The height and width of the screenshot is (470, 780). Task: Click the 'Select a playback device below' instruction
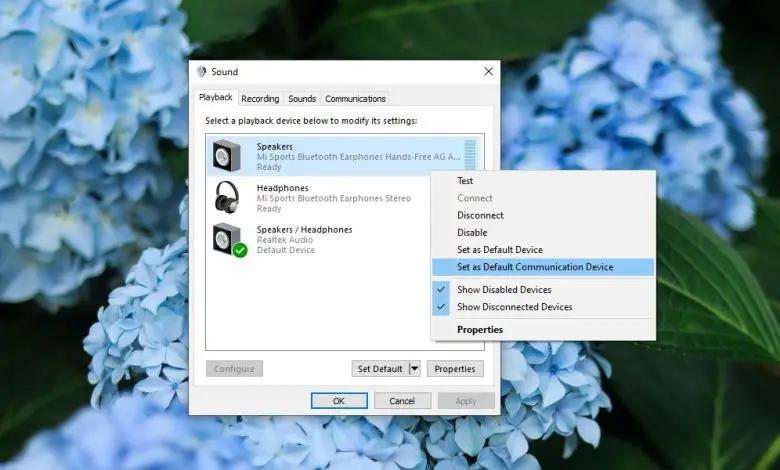[x=311, y=120]
